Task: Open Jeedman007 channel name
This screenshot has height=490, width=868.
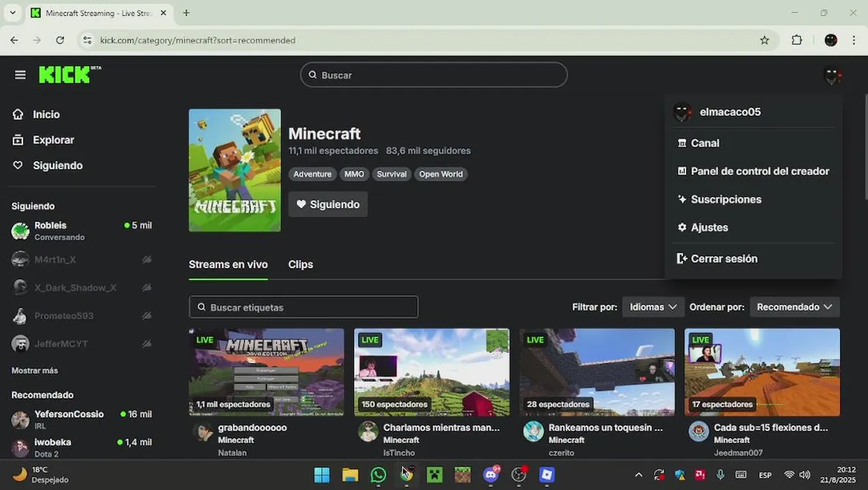Action: pyautogui.click(x=738, y=453)
